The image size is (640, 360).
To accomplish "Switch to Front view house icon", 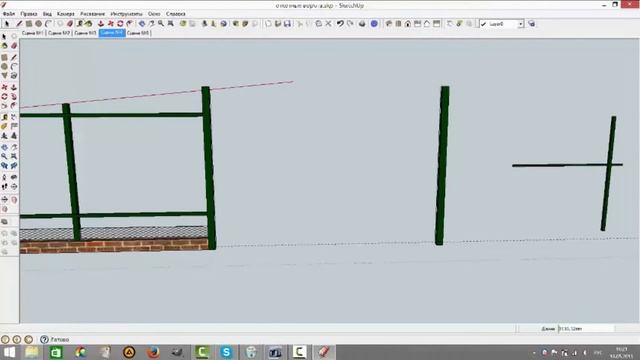I will click(x=408, y=24).
